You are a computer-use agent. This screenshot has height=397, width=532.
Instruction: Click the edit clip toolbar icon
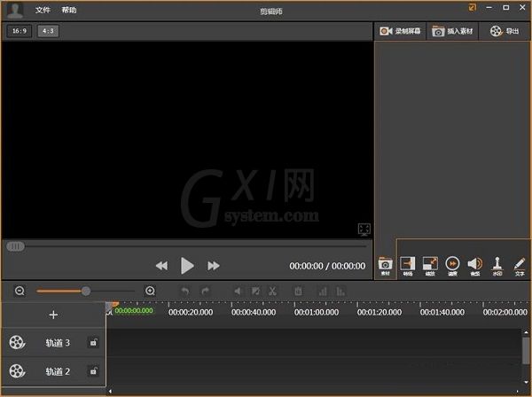click(x=255, y=292)
